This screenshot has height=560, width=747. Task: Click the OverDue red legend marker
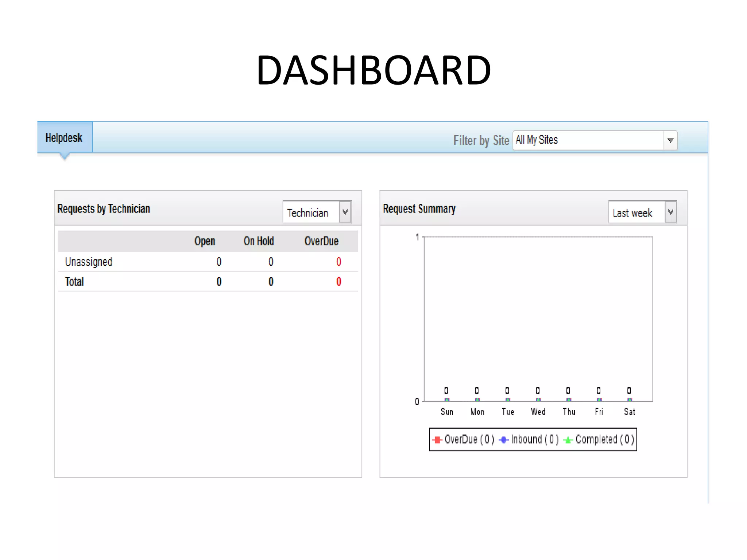[x=437, y=440]
